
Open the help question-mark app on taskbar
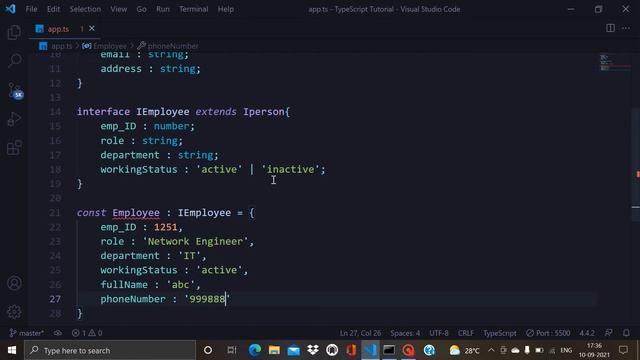(429, 350)
